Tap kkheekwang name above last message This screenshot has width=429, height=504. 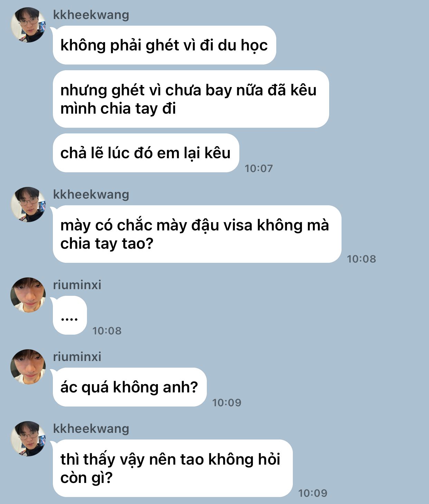[91, 429]
